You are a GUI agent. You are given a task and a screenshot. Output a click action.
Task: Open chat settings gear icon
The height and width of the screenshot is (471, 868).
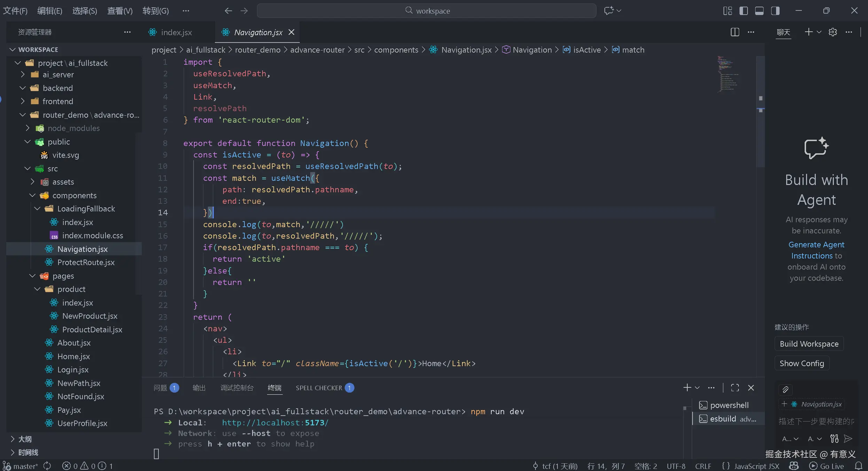pyautogui.click(x=832, y=32)
